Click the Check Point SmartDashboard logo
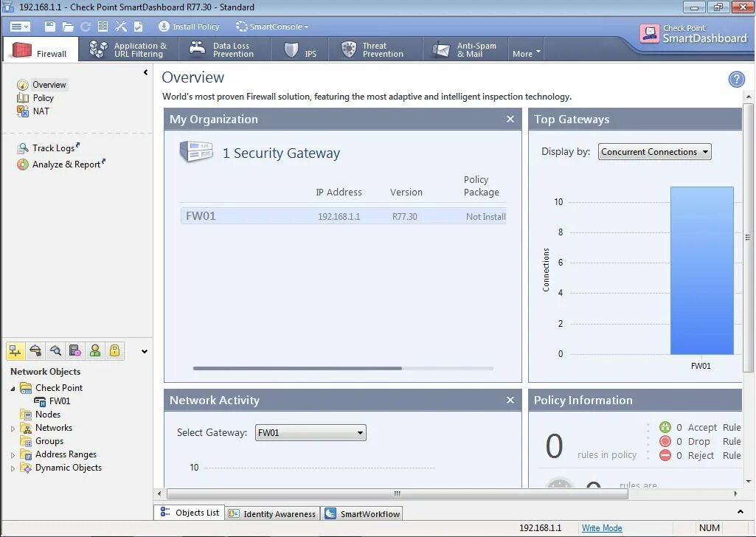 [693, 33]
